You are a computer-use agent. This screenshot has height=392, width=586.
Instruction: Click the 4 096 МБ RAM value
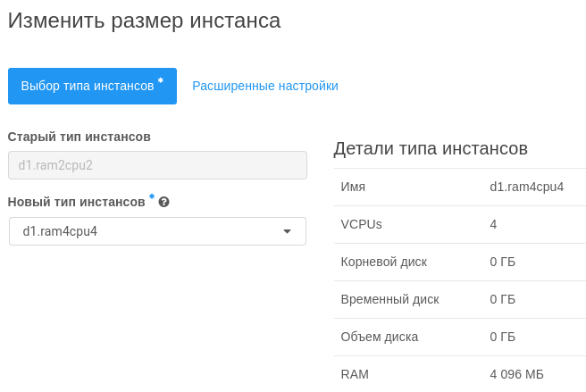[x=516, y=374]
